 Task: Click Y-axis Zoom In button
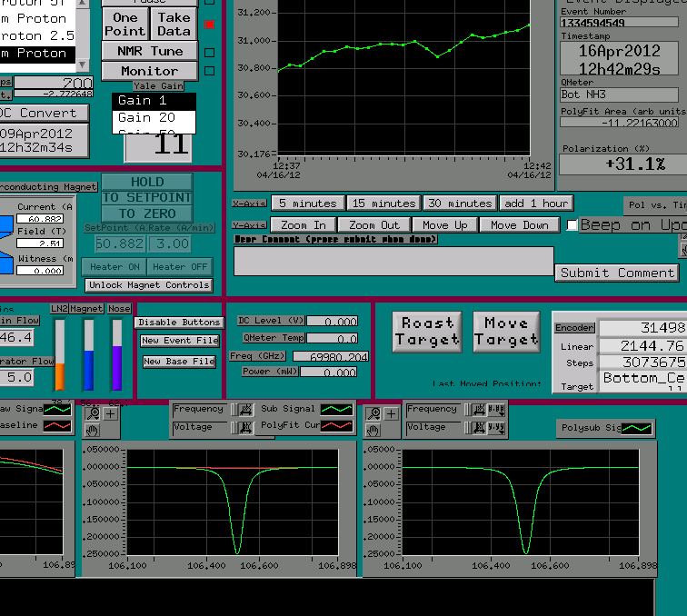point(304,225)
